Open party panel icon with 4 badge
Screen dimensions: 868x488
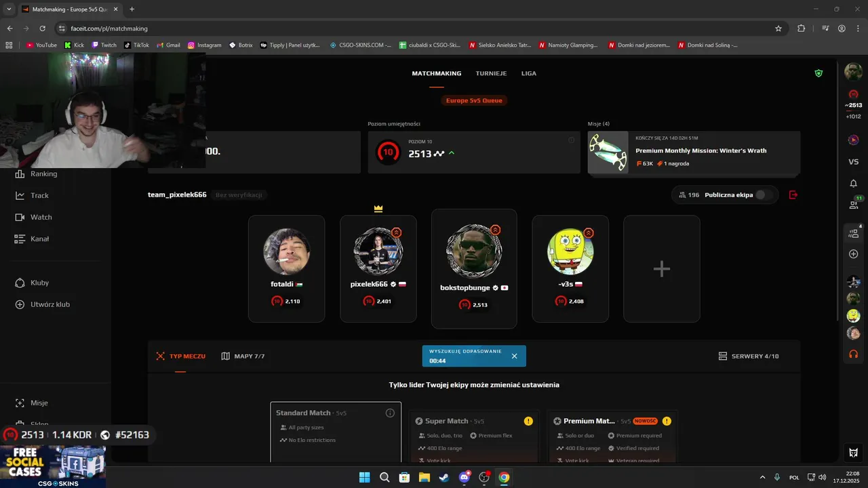coord(854,232)
